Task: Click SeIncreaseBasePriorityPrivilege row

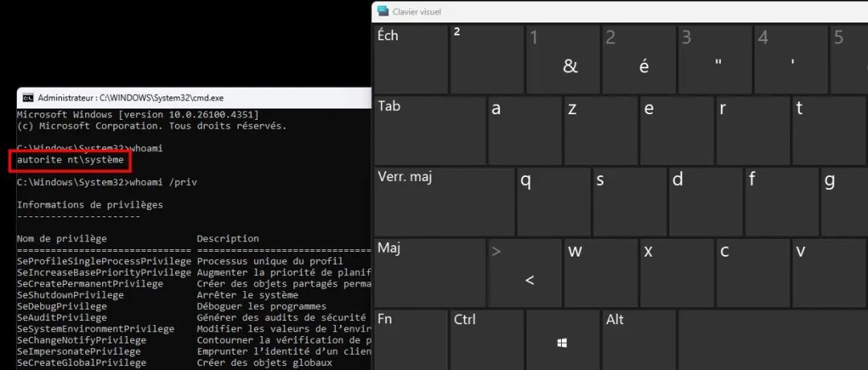Action: [194, 273]
